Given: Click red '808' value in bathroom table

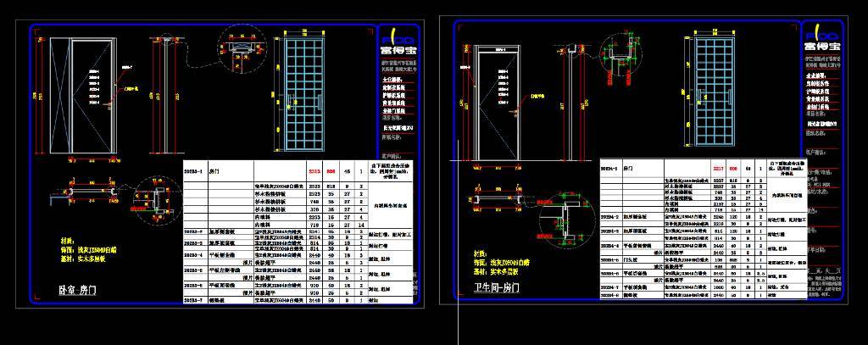Looking at the screenshot, I should [732, 167].
